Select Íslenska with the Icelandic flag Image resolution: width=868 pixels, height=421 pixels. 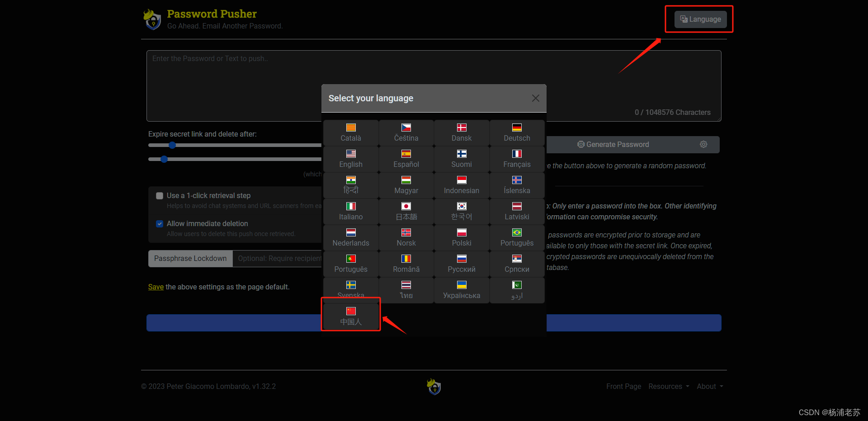517,185
